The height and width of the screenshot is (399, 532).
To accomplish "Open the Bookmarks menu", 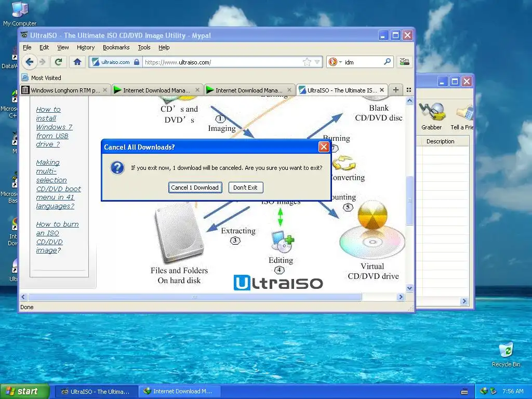I will [116, 47].
